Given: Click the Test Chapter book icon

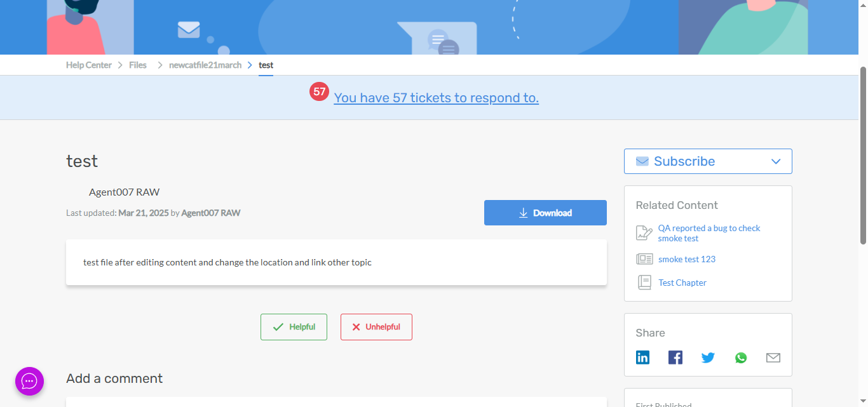Looking at the screenshot, I should (644, 283).
